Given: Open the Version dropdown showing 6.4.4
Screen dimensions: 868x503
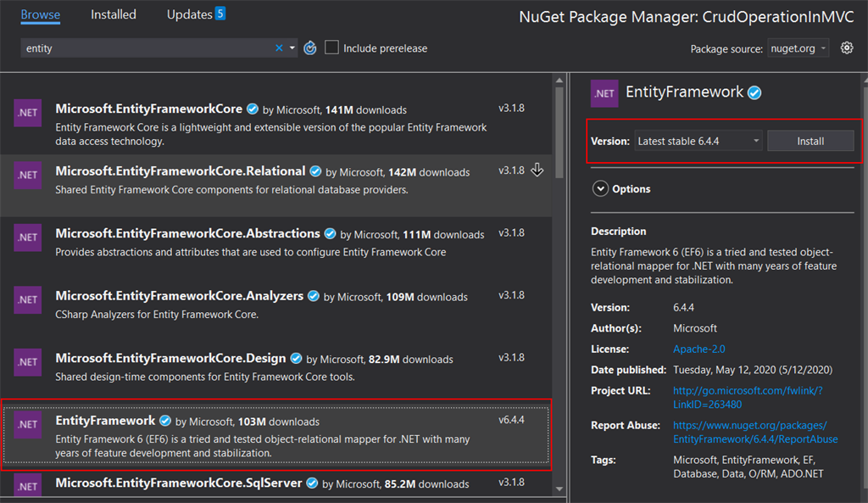Looking at the screenshot, I should 698,142.
